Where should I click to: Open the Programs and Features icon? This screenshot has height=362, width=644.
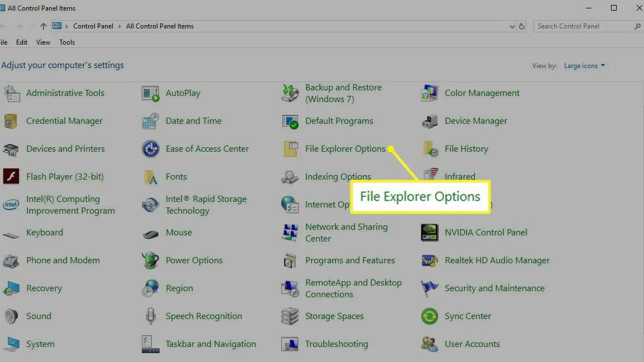point(290,260)
